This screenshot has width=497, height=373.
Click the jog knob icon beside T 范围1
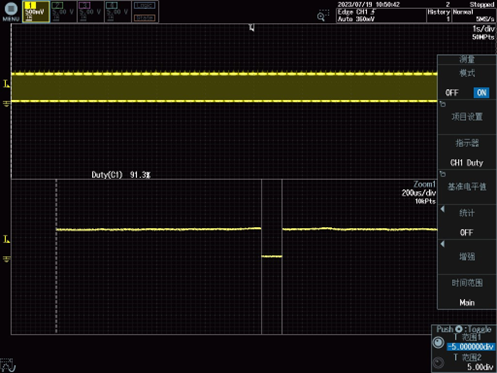(438, 343)
